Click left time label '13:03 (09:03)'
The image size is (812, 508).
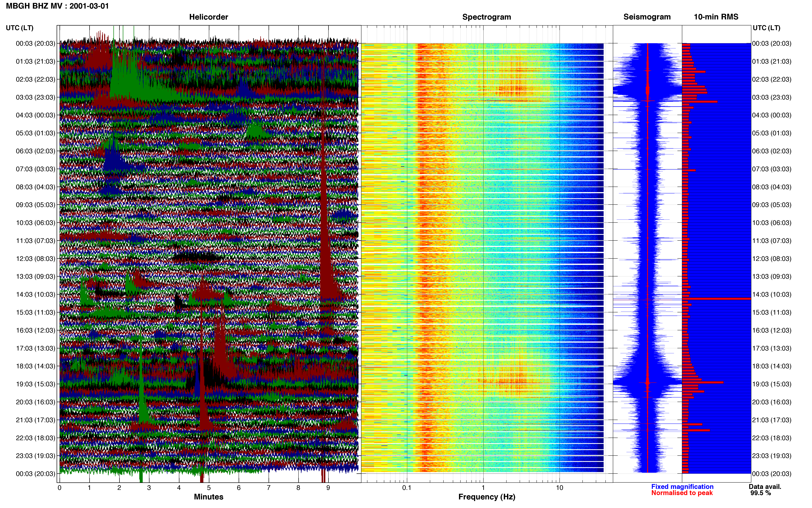coord(35,277)
